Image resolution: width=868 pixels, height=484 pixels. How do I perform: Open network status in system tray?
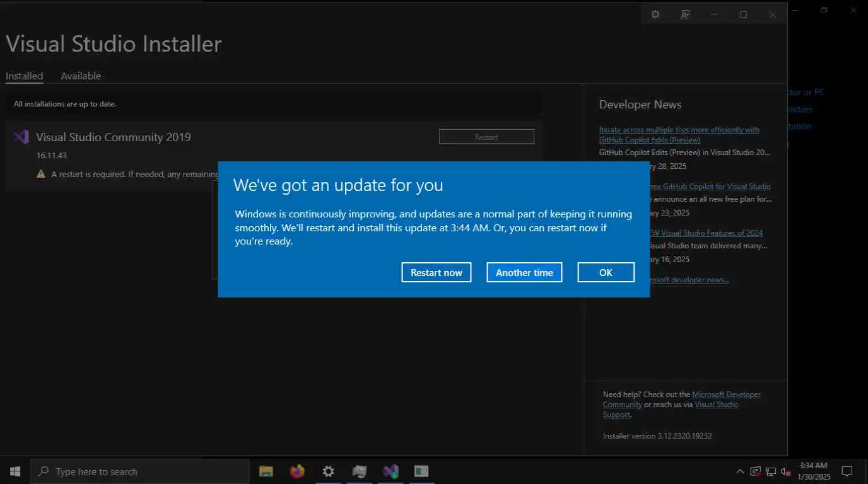771,471
